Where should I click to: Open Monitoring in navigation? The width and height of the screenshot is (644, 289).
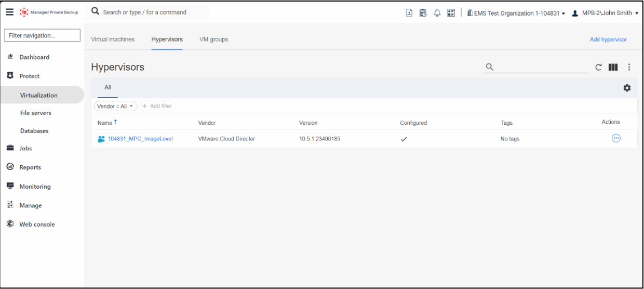[x=35, y=187]
